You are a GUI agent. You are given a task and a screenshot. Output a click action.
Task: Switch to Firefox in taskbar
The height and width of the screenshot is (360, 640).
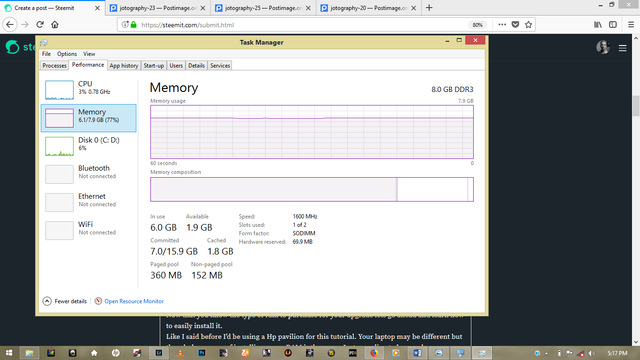pyautogui.click(x=374, y=353)
